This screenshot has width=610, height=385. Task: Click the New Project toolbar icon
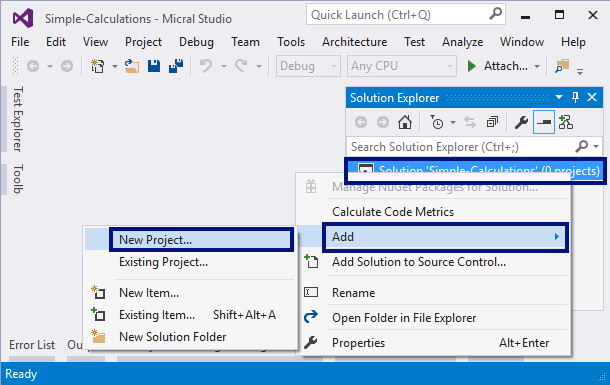(98, 66)
